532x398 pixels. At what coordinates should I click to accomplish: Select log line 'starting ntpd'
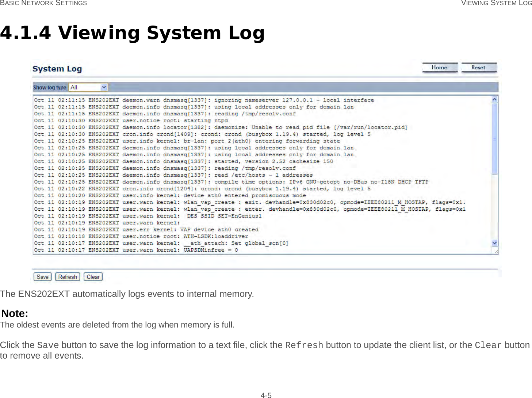[131, 120]
